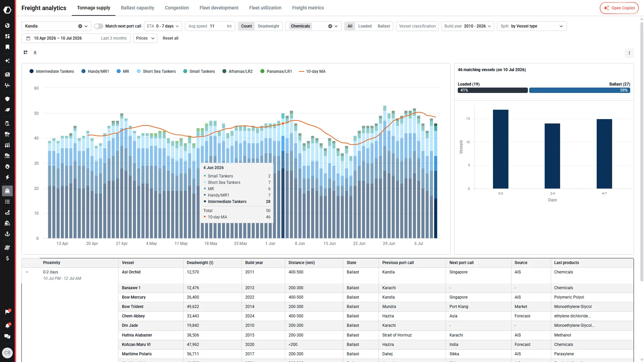Screen dimensions: 644x362
Task: Select the Deadweight measurement option
Action: (x=268, y=26)
